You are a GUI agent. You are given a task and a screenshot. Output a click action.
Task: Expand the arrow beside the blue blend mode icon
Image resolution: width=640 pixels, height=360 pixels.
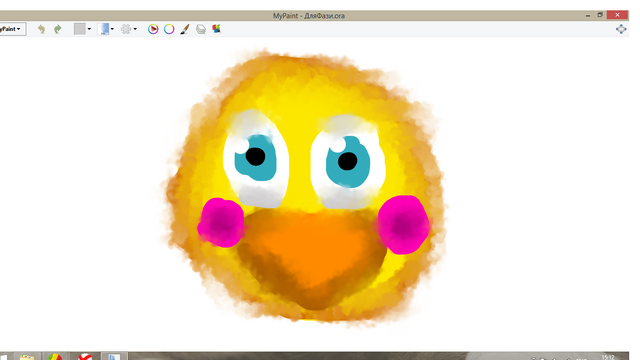(x=112, y=29)
